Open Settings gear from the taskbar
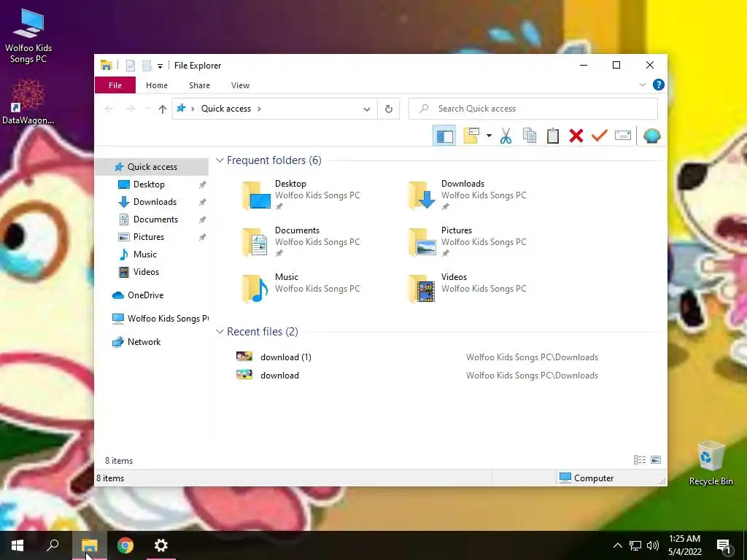 [x=161, y=545]
